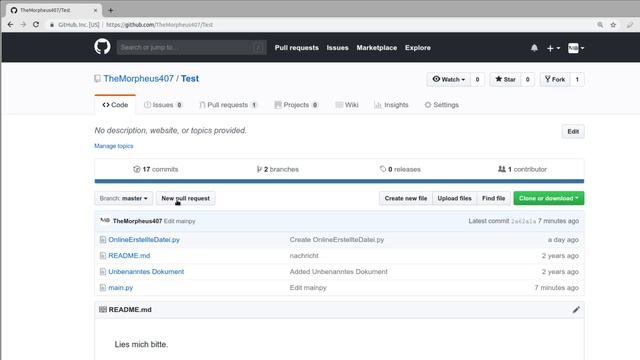This screenshot has height=360, width=640.
Task: View the 1 contributor
Action: pyautogui.click(x=522, y=169)
